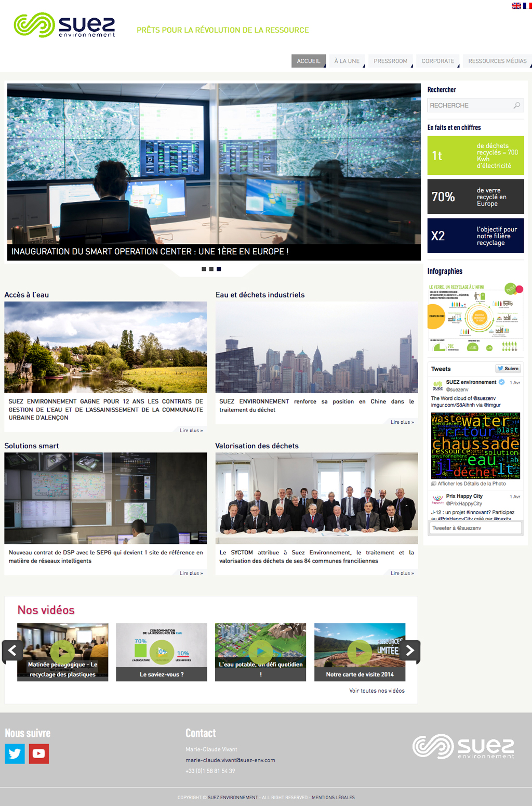Click Voir toutes nos vidéos link

pyautogui.click(x=377, y=691)
